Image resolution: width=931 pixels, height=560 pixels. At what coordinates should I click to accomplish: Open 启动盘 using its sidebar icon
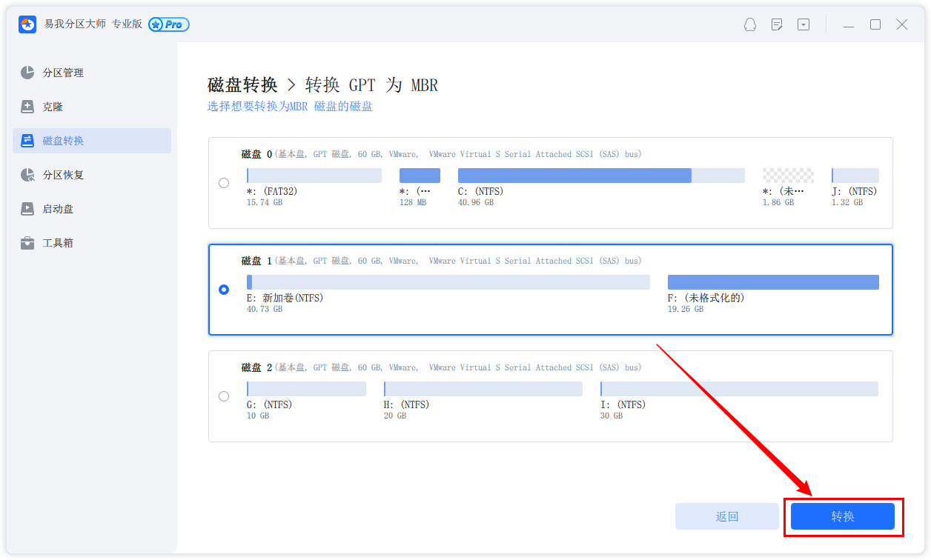click(x=27, y=209)
